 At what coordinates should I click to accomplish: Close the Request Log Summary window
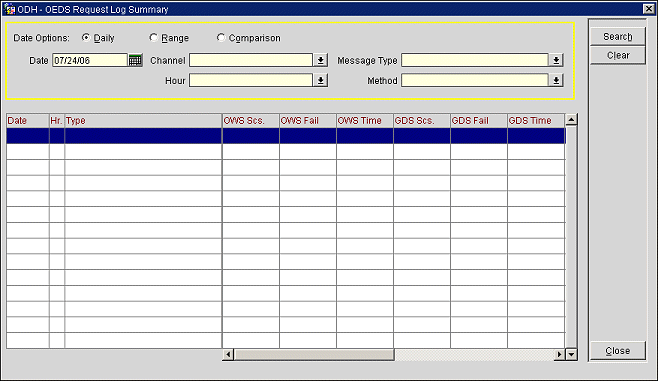click(x=648, y=8)
